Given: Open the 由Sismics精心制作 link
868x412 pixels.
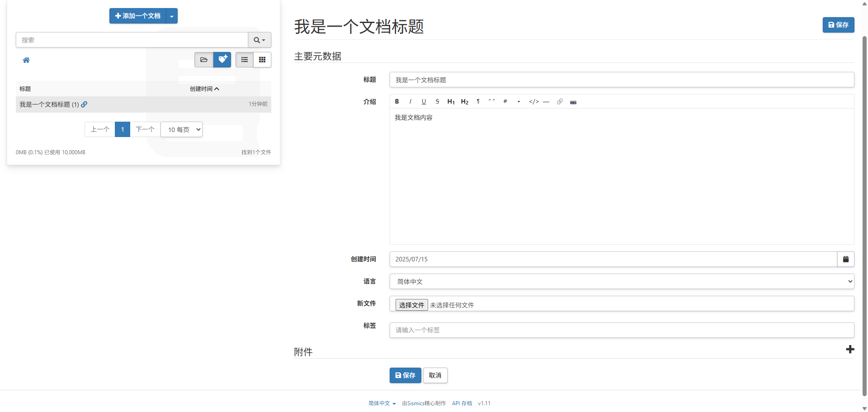Looking at the screenshot, I should [424, 403].
